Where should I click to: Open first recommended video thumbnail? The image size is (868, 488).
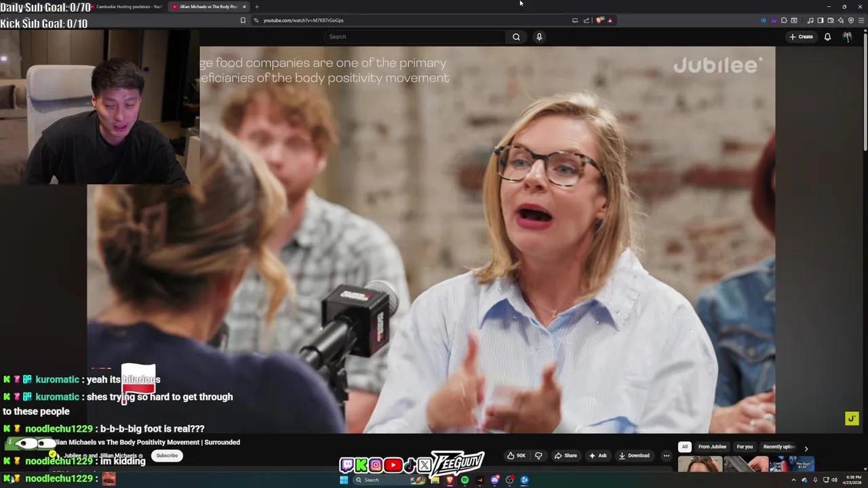[700, 464]
